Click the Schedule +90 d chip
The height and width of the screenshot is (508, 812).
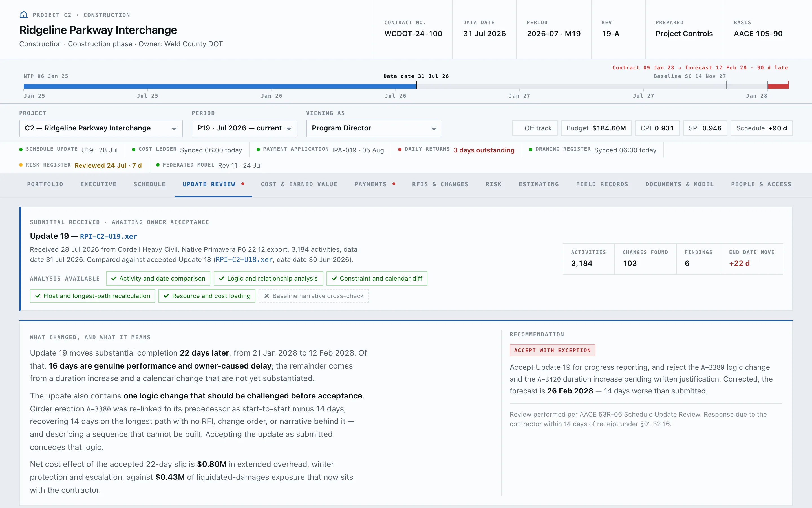(762, 128)
